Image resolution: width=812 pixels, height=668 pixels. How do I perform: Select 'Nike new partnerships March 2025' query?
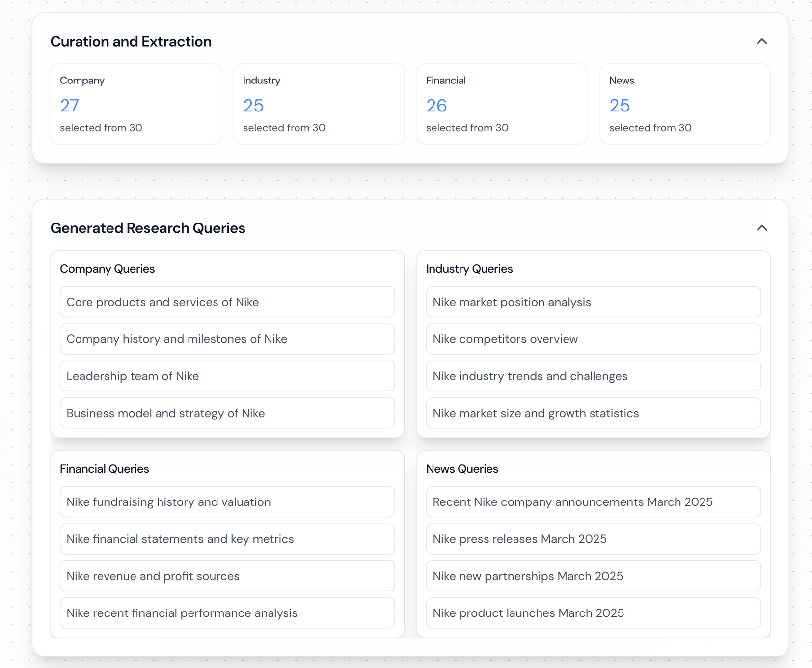[x=594, y=576]
